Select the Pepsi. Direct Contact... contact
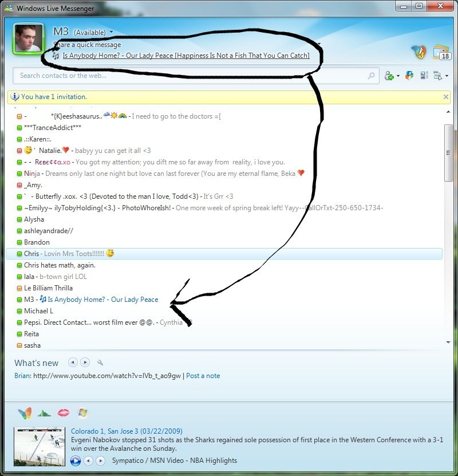The height and width of the screenshot is (476, 458). coord(104,322)
